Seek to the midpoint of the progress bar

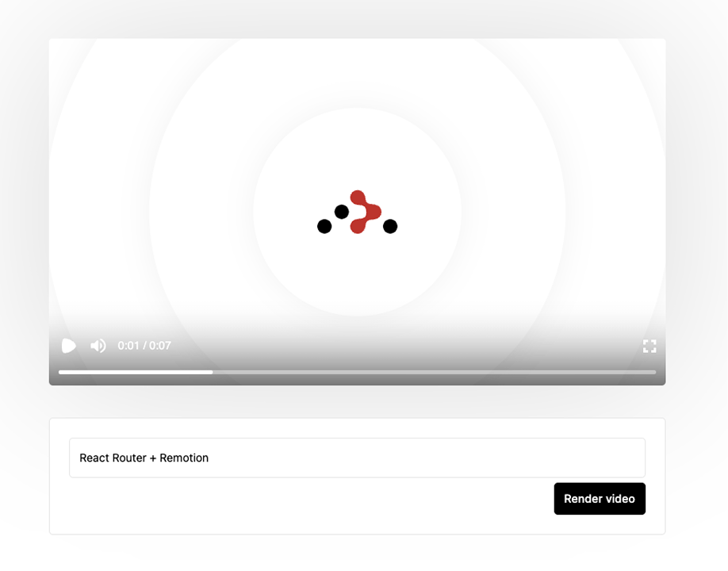pos(358,371)
